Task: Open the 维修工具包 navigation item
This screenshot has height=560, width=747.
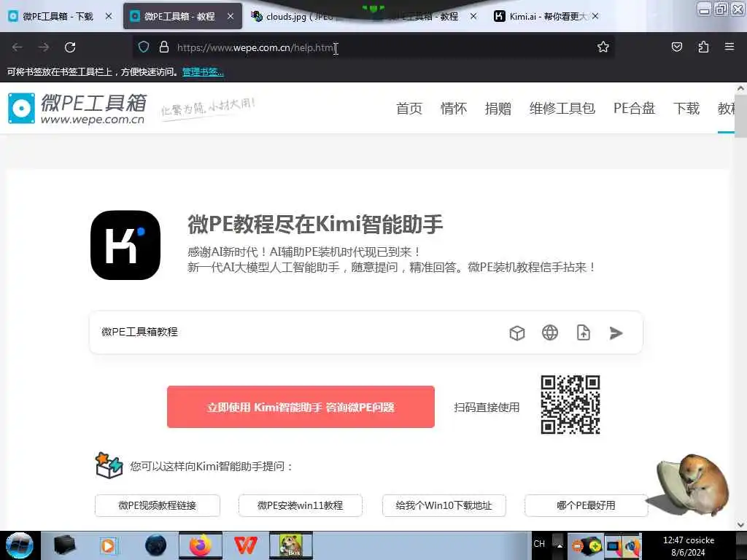Action: pos(562,109)
